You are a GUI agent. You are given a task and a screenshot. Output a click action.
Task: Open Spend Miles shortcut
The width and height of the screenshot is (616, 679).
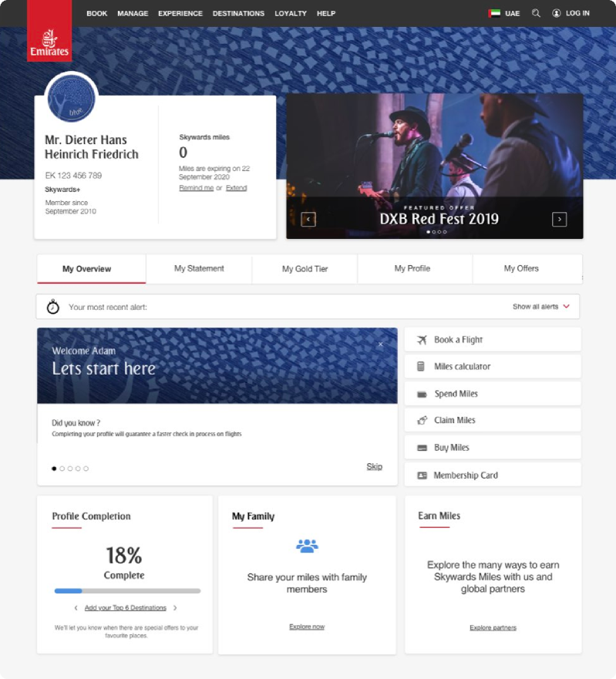click(493, 394)
